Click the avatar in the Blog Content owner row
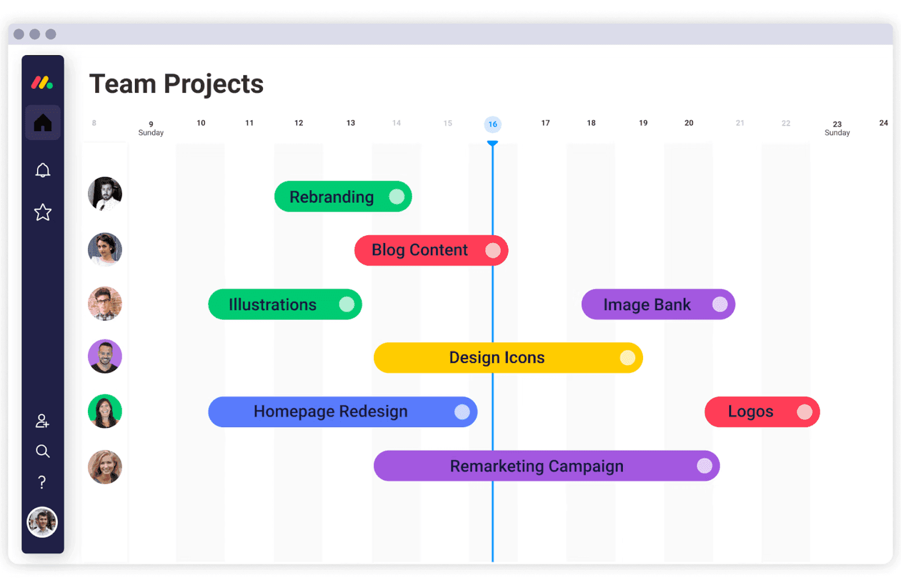This screenshot has height=588, width=901. [x=104, y=250]
